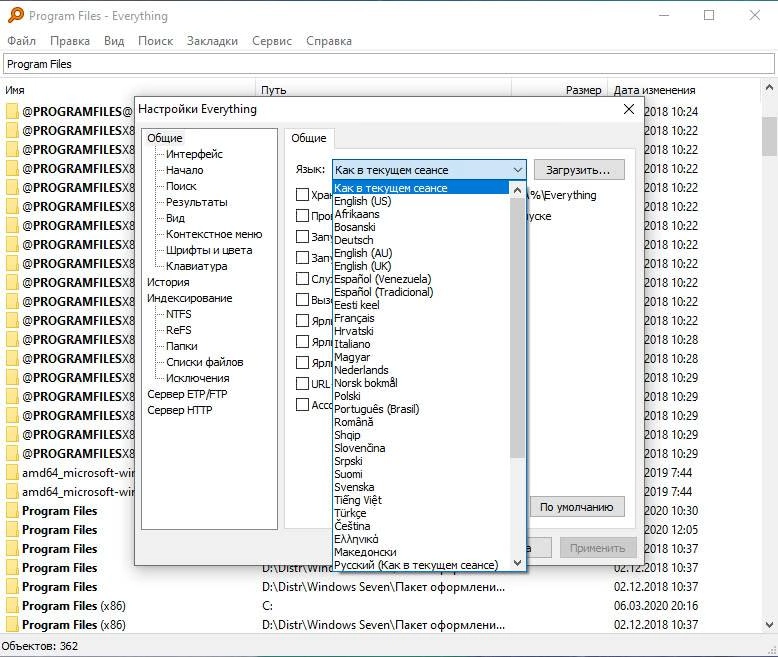Click the Загрузить... button
The image size is (778, 657).
click(x=579, y=170)
